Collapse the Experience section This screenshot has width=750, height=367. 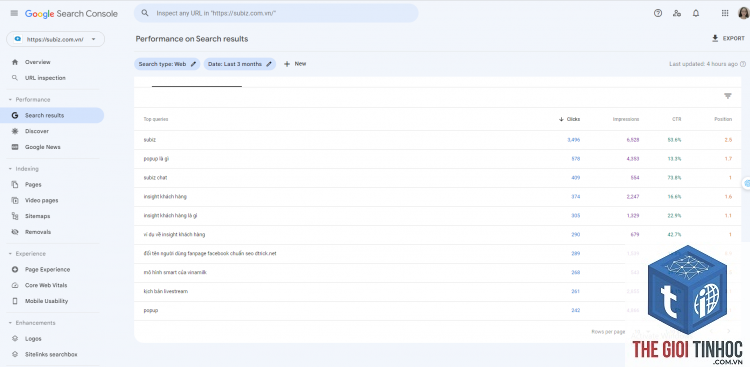(27, 254)
